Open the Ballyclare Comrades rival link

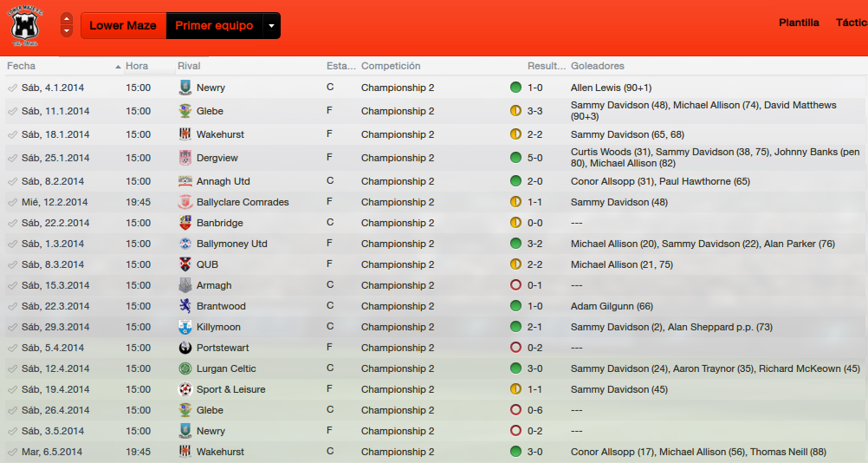pyautogui.click(x=243, y=202)
